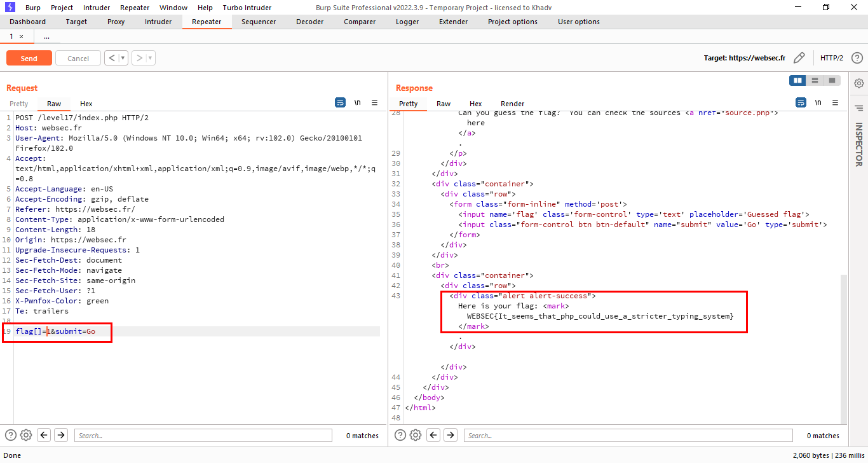Image resolution: width=868 pixels, height=463 pixels.
Task: Focus the response search field
Action: pos(628,435)
